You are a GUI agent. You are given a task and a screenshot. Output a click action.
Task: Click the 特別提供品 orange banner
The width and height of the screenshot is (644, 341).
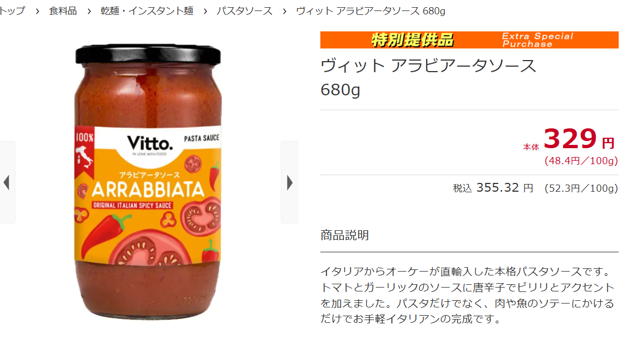(x=470, y=40)
